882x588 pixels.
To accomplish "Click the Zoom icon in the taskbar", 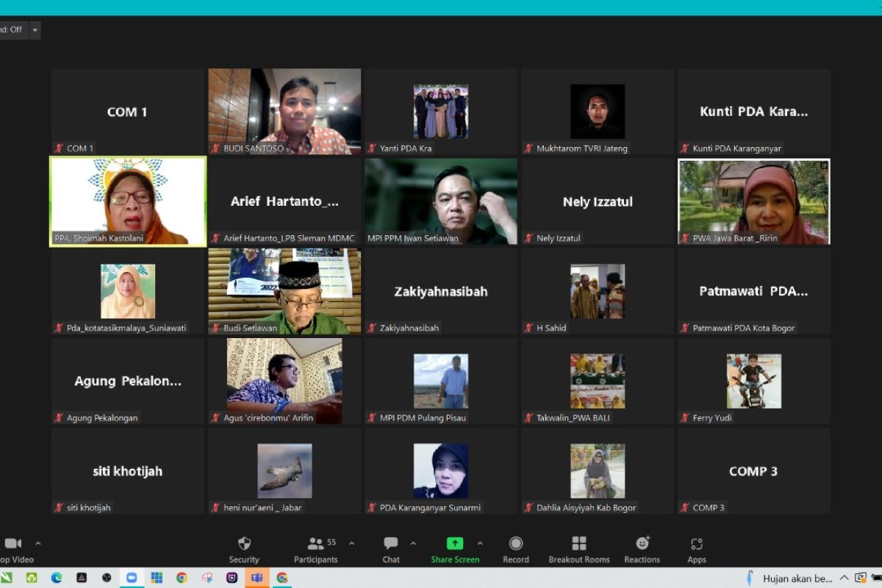I will [x=132, y=578].
